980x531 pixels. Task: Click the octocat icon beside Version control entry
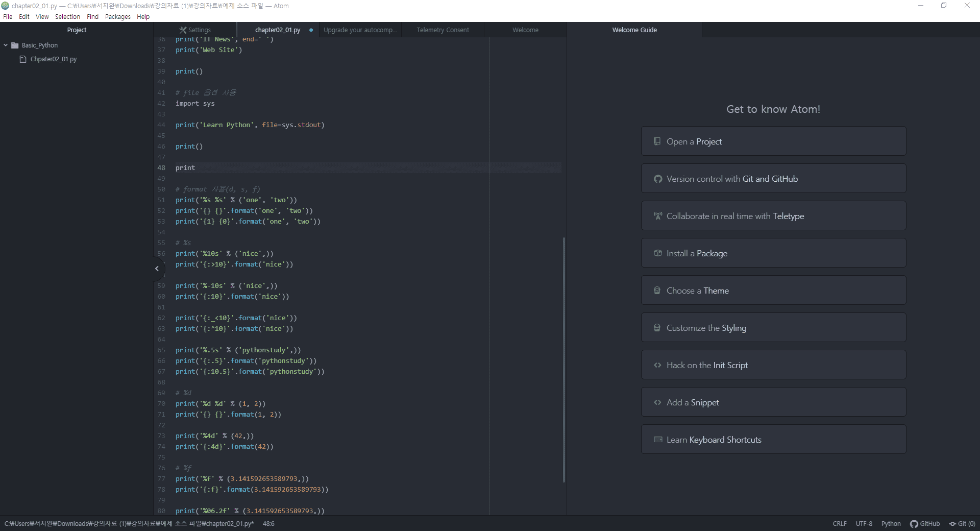tap(657, 179)
